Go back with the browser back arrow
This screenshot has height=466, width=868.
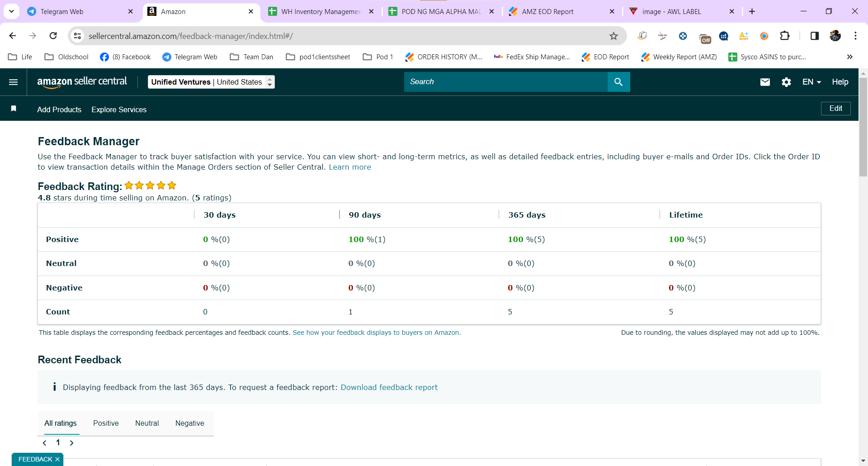(13, 36)
